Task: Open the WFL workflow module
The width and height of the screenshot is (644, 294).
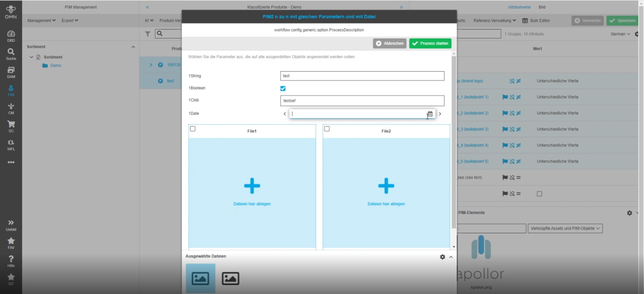Action: pyautogui.click(x=11, y=145)
